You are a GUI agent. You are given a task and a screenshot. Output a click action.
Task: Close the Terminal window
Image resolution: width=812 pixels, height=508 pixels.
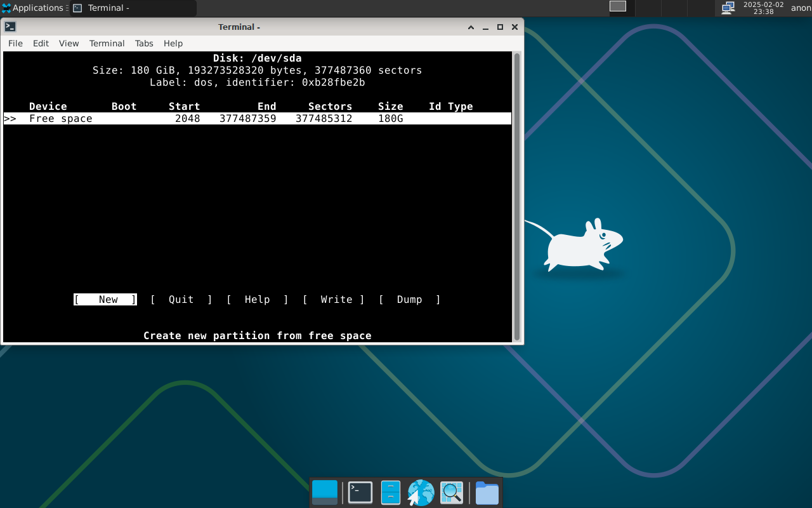pos(514,27)
